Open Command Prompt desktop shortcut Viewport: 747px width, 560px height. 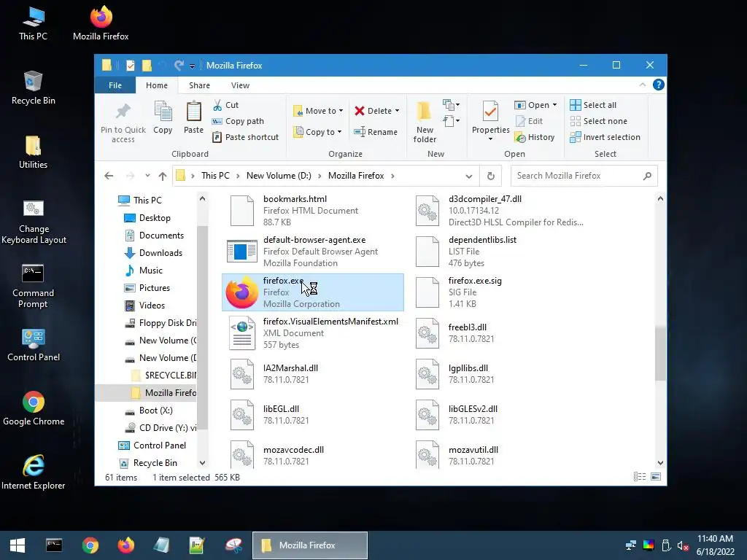[x=33, y=286]
